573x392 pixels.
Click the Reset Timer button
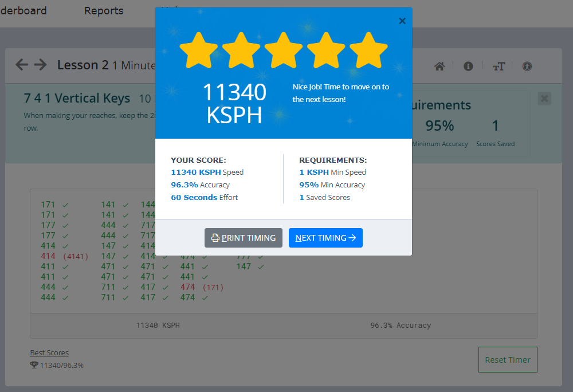click(x=508, y=359)
